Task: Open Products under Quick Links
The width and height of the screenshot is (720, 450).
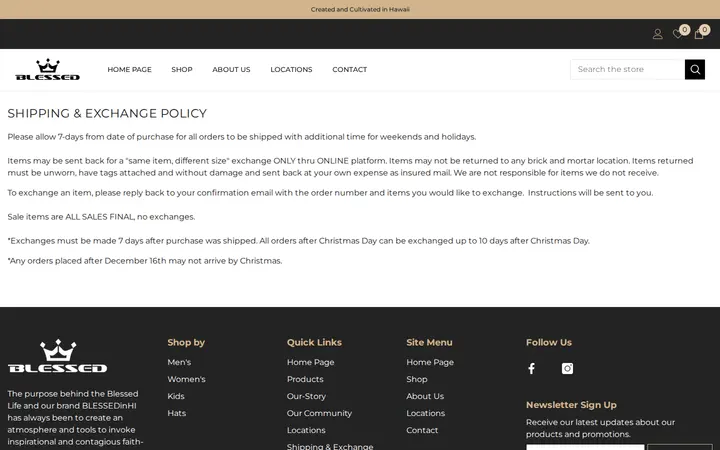Action: click(x=305, y=379)
